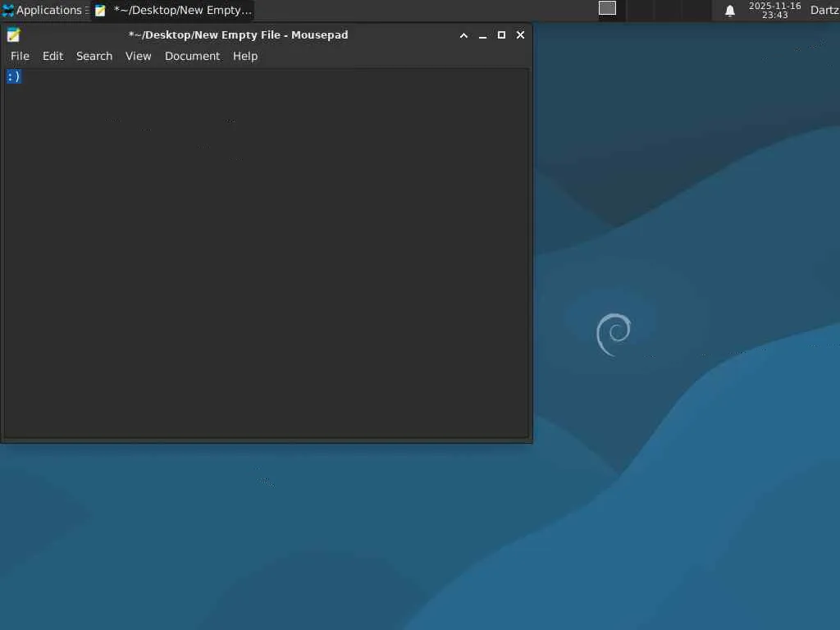Switch to the first workspace in pager

pos(607,8)
